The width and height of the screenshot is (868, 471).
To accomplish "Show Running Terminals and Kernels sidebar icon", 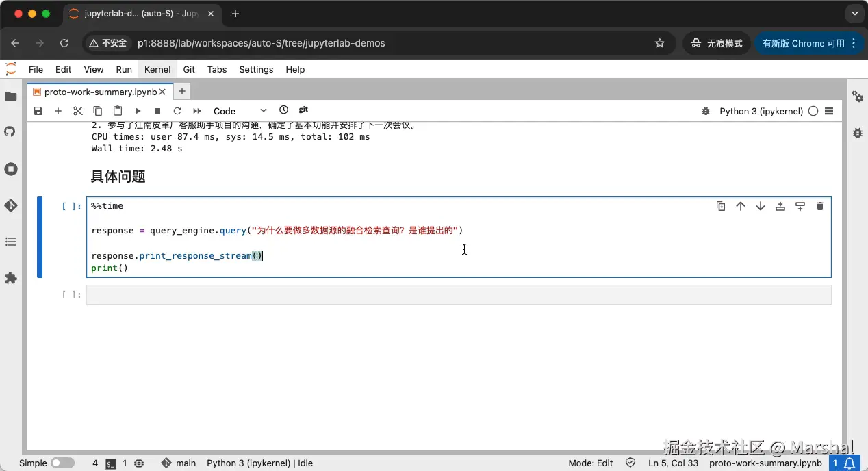I will (x=11, y=169).
